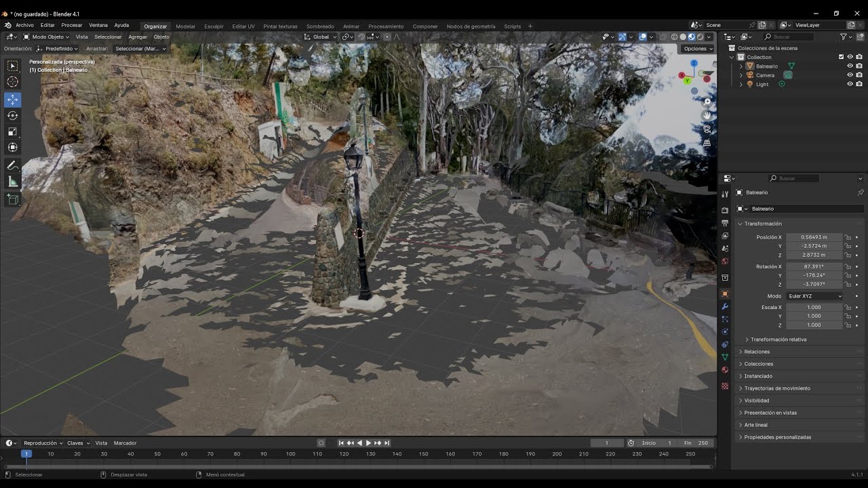The width and height of the screenshot is (868, 488).
Task: Select the Add Cube tool
Action: [13, 199]
